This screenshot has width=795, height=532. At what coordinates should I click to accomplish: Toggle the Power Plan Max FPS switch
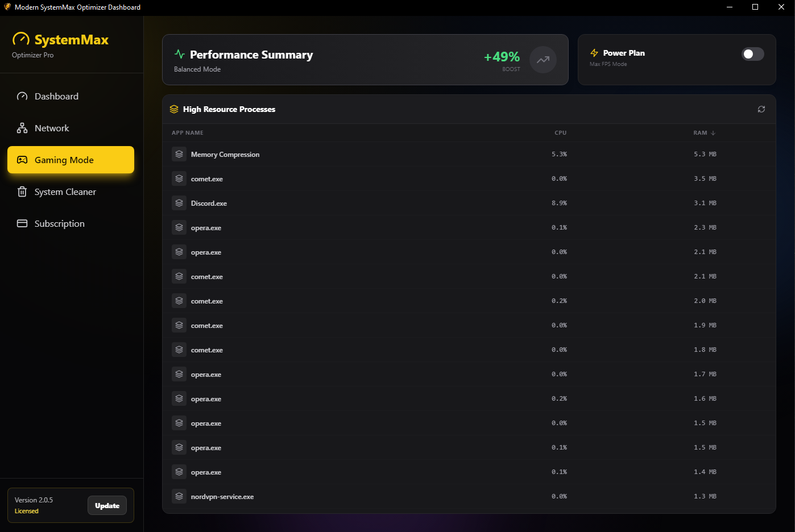click(x=753, y=54)
